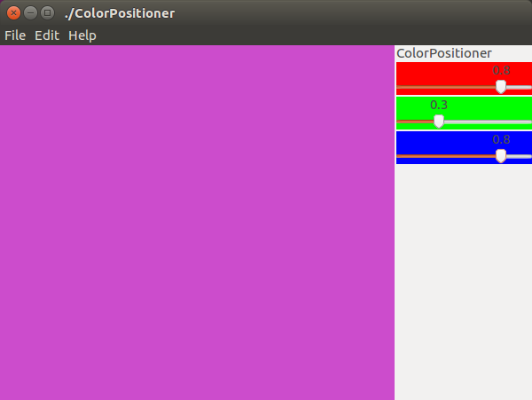This screenshot has height=400, width=532.
Task: Click the magenta color preview canvas
Action: [x=197, y=223]
